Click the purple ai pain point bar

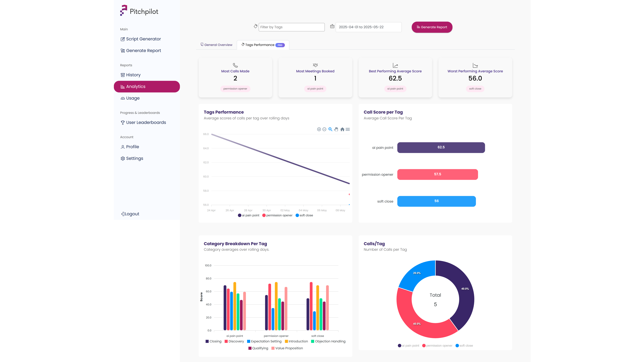coord(441,147)
